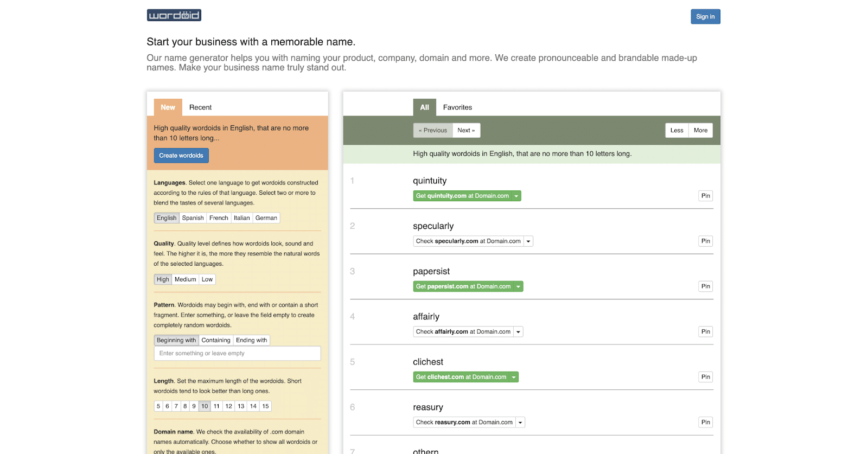868x454 pixels.
Task: Open dropdown caret for papersist.com
Action: [x=518, y=286]
